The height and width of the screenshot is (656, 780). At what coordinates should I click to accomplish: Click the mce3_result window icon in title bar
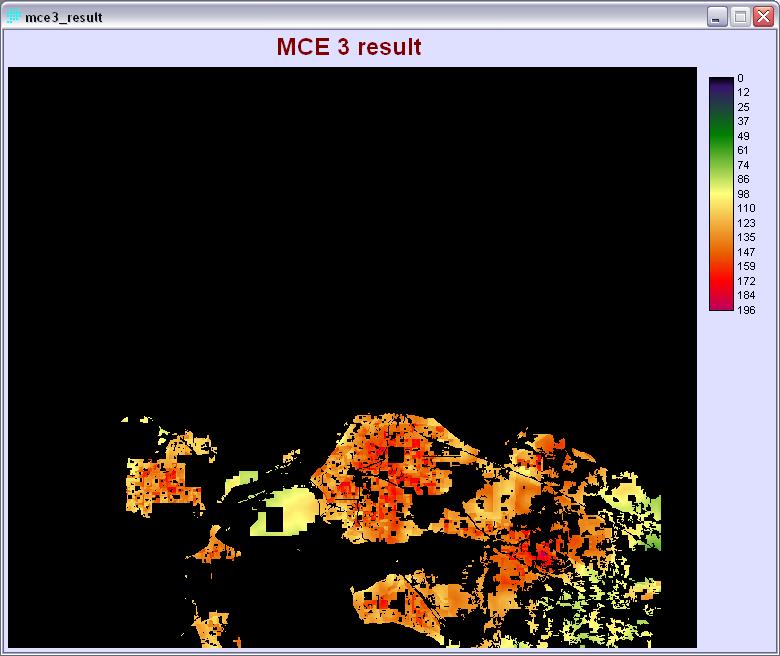[14, 17]
